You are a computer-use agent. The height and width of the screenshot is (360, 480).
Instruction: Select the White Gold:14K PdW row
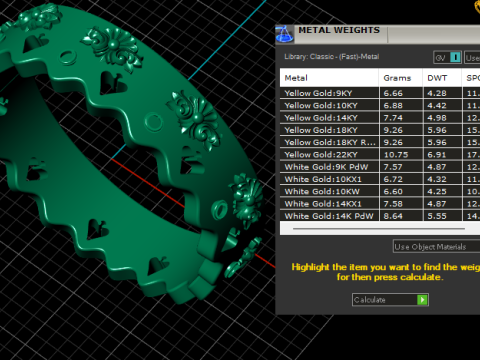[x=380, y=216]
